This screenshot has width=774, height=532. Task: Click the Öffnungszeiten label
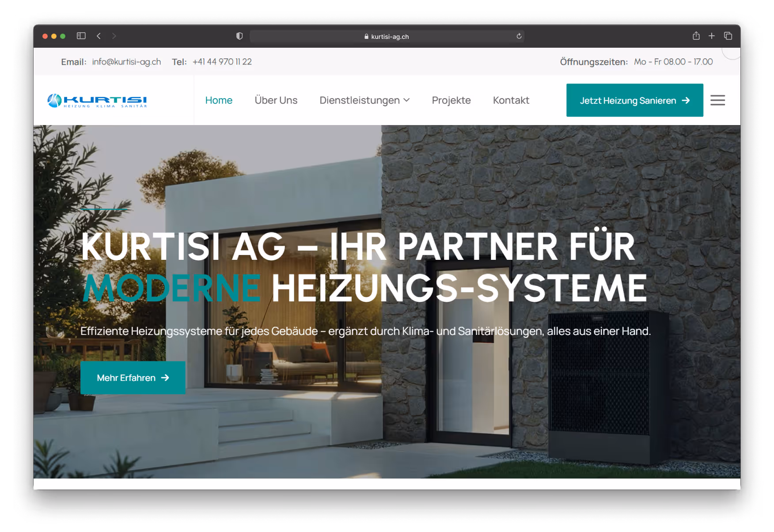click(594, 62)
